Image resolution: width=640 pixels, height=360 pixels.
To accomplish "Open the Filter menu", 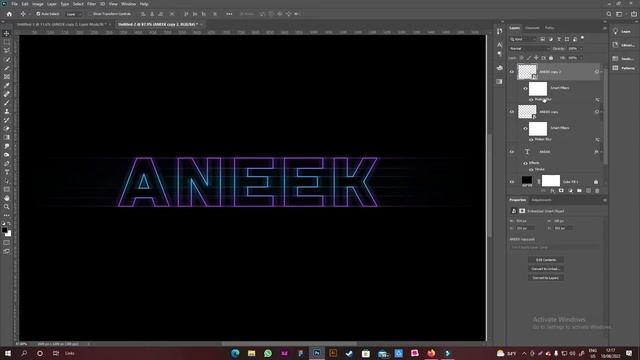I will [91, 4].
